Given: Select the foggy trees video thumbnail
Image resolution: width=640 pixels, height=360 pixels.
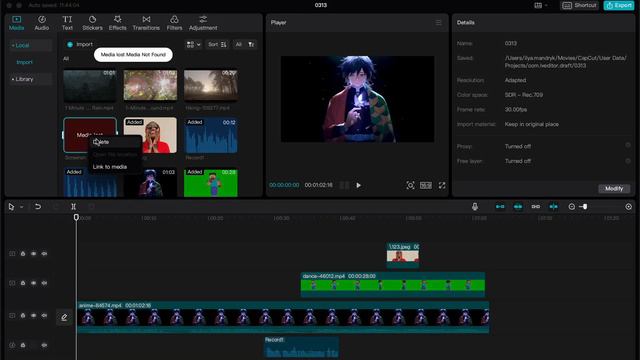Looking at the screenshot, I should point(211,85).
